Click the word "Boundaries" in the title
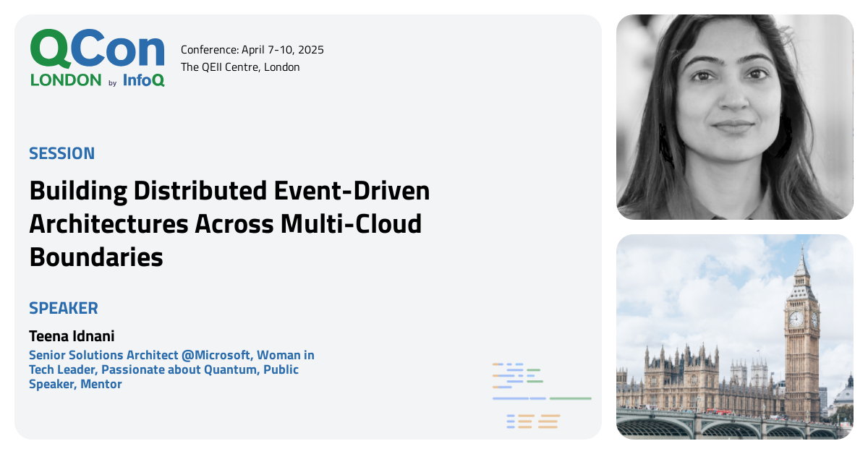This screenshot has width=868, height=454. click(96, 257)
